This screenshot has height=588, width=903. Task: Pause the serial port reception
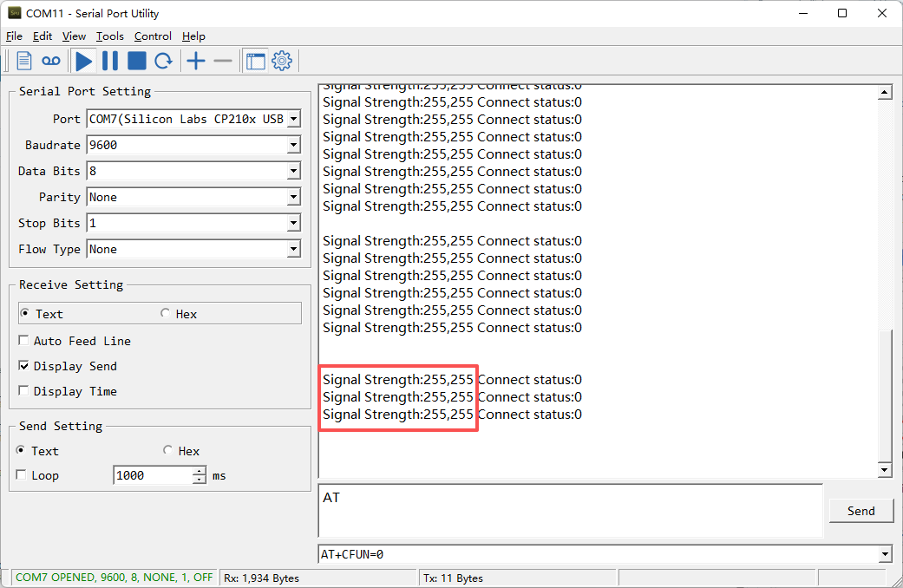[110, 61]
